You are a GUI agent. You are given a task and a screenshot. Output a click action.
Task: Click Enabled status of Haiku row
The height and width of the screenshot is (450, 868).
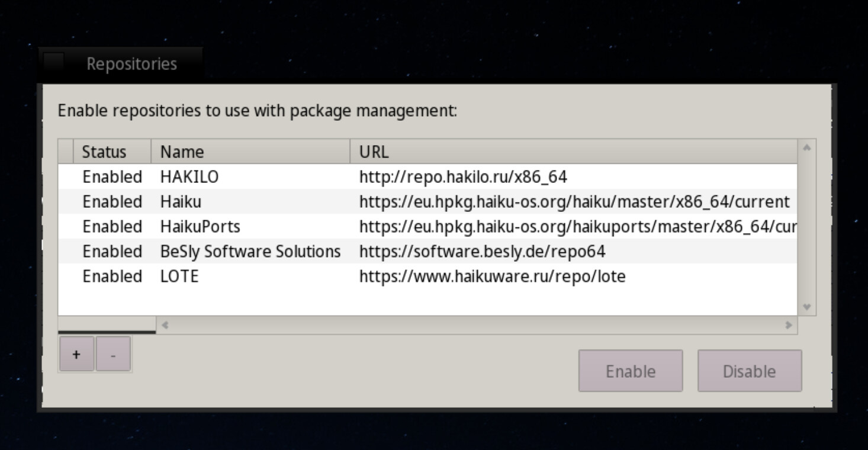(112, 202)
